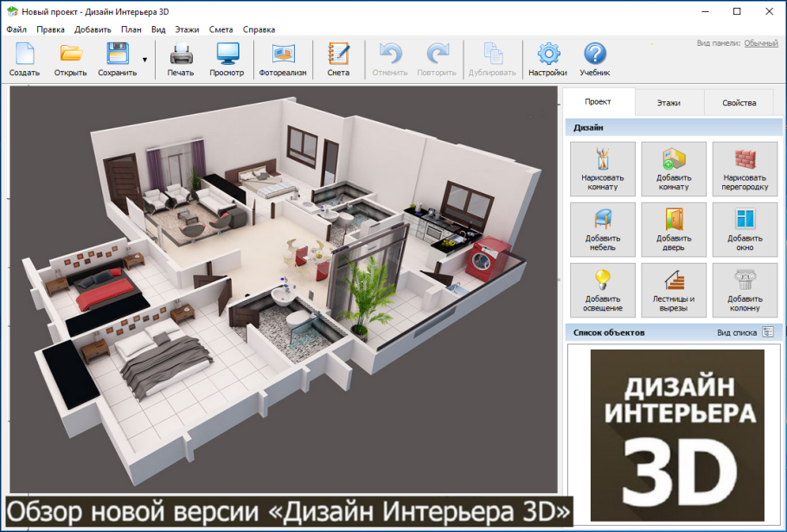Switch to the Этажи tab
Screen dimensions: 787x532
pyautogui.click(x=670, y=102)
